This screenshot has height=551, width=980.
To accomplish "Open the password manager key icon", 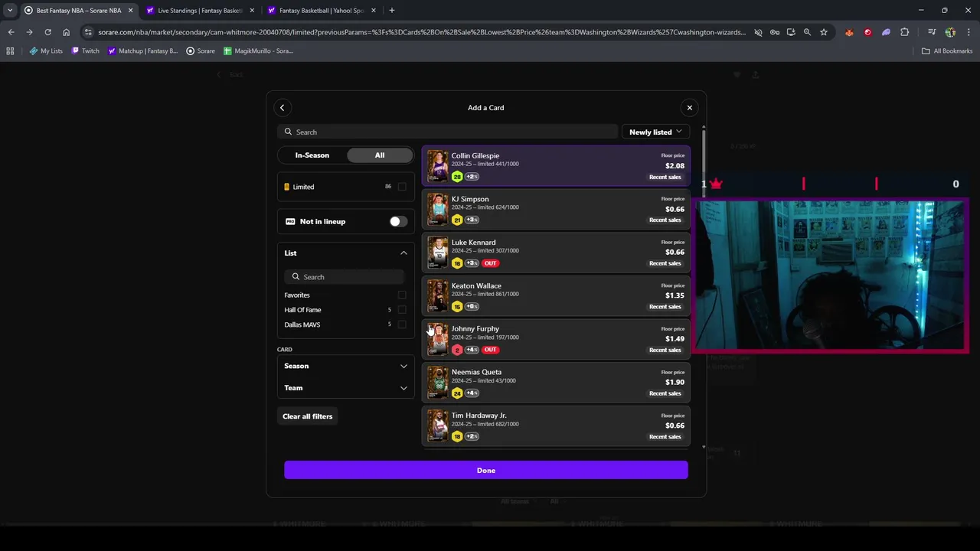I will click(775, 32).
